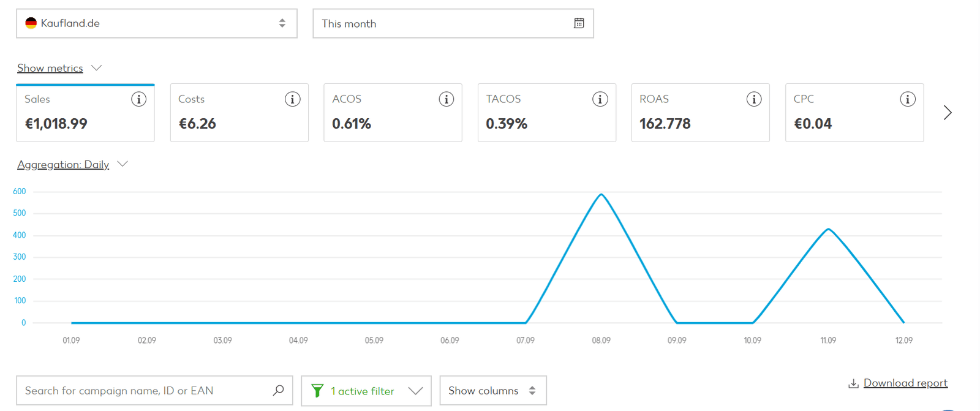Open the Kaufland.de marketplace dropdown
Screen dimensions: 980x411
pos(157,23)
